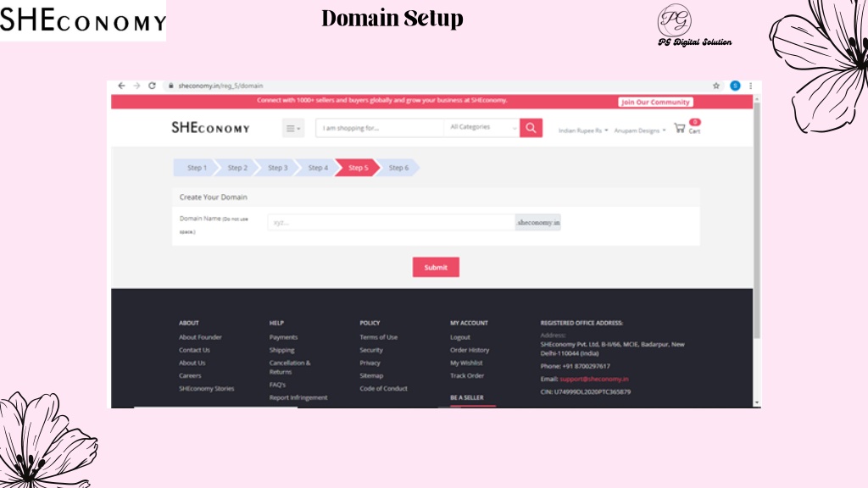
Task: Click the phone number +91 8700297617
Action: click(x=587, y=366)
